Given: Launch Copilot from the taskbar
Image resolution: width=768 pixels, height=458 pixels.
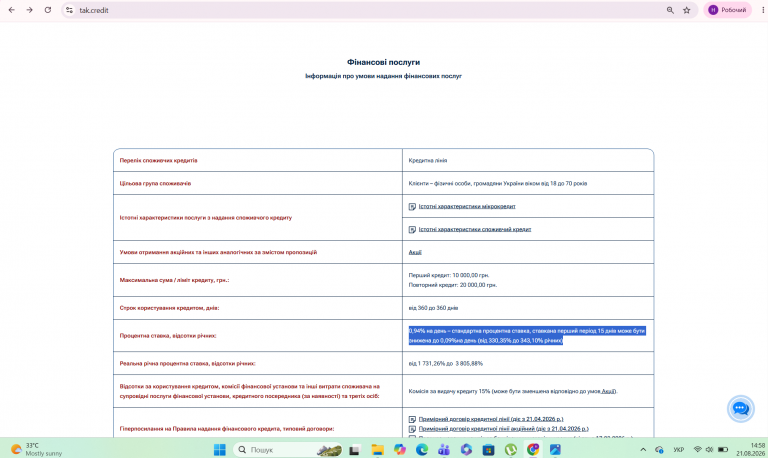Looking at the screenshot, I should [400, 449].
